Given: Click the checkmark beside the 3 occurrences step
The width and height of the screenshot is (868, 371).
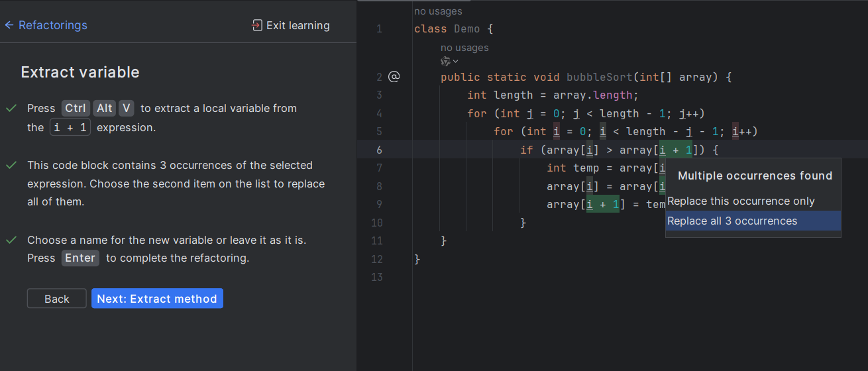Looking at the screenshot, I should point(11,165).
